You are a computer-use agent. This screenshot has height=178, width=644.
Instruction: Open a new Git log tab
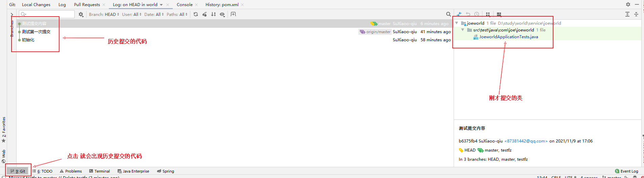click(x=233, y=14)
